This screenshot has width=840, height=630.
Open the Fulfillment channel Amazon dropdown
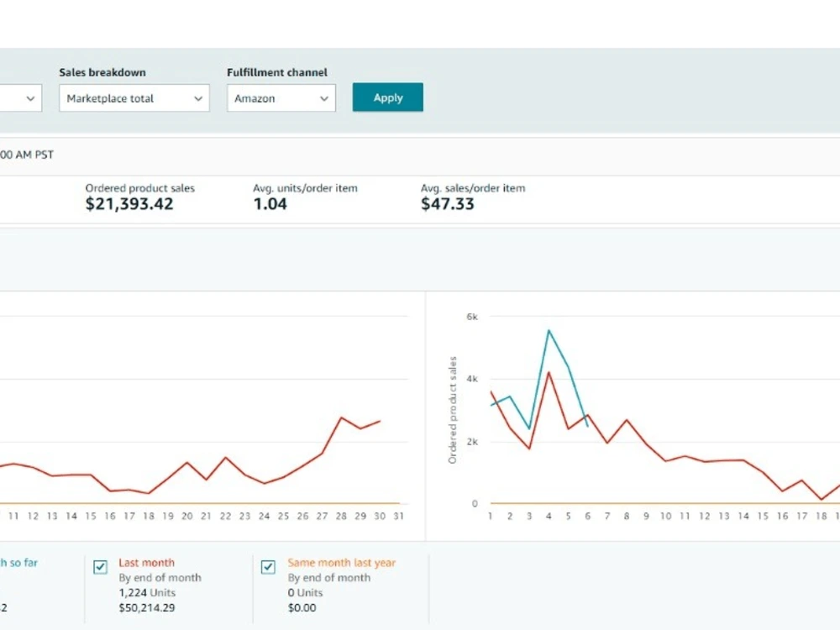click(281, 98)
